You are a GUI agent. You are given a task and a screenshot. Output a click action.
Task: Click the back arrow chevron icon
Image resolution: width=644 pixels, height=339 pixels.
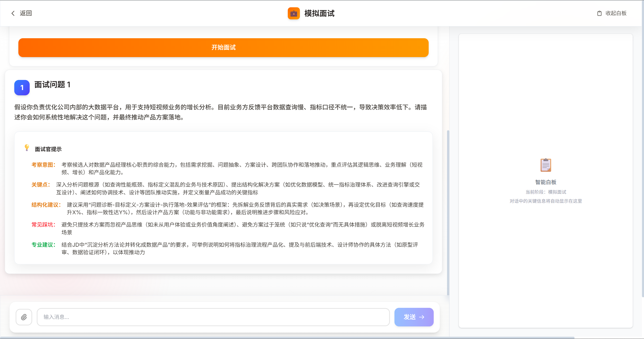pyautogui.click(x=13, y=13)
